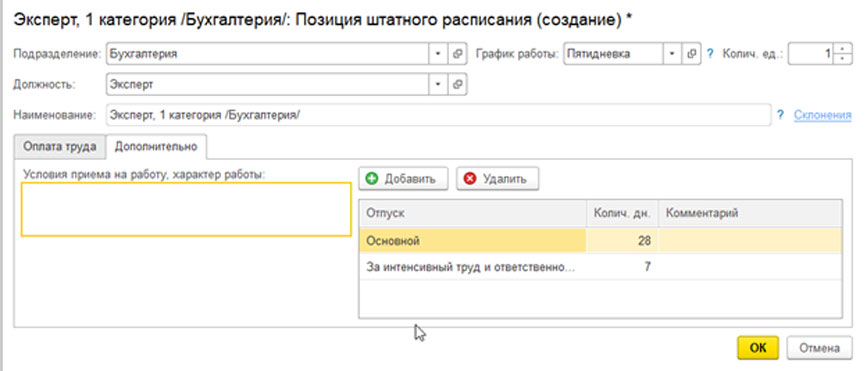Click the Колич. дн. column header
Viewport: 867px width, 371px height.
click(622, 213)
